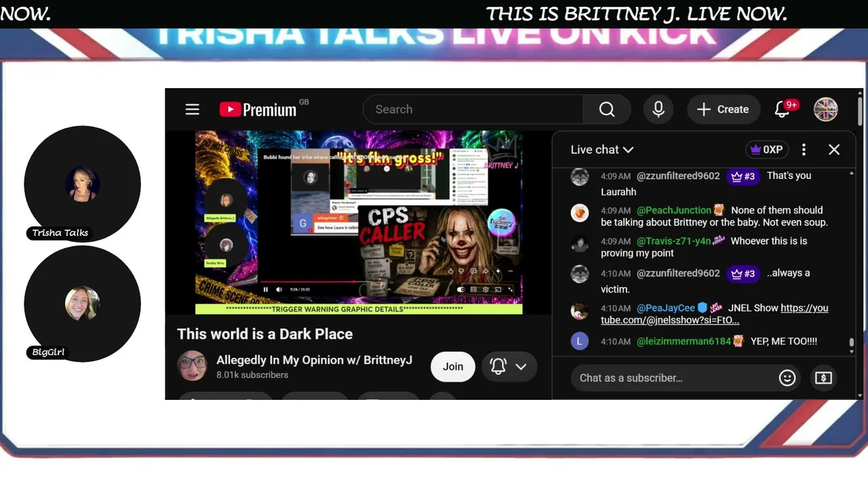Click the BigGirl webcam circle

83,304
